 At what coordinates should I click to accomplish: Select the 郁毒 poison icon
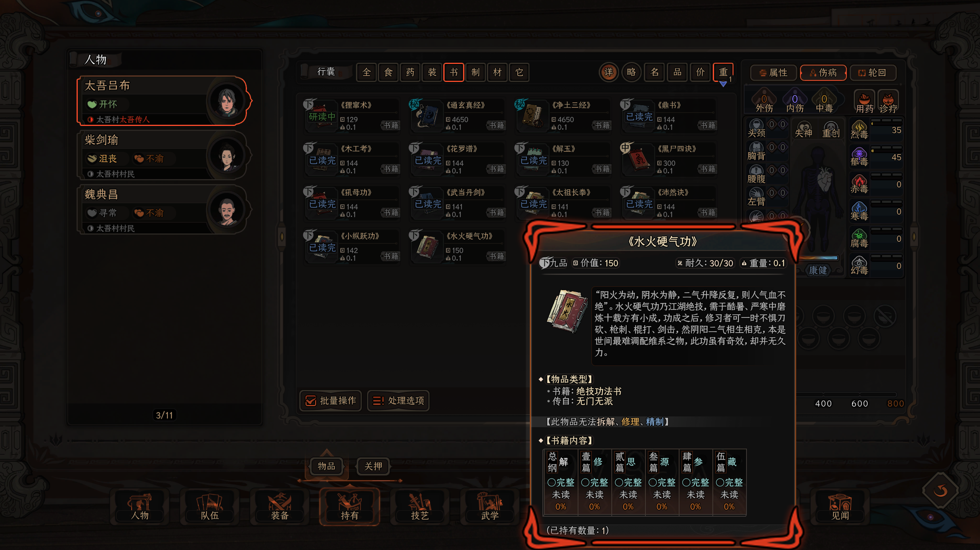point(859,157)
